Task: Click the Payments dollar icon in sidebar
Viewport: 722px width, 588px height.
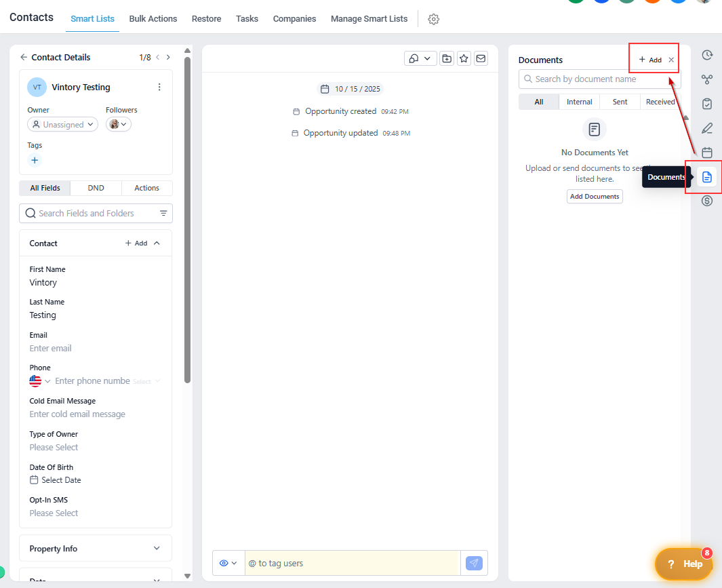Action: point(707,201)
